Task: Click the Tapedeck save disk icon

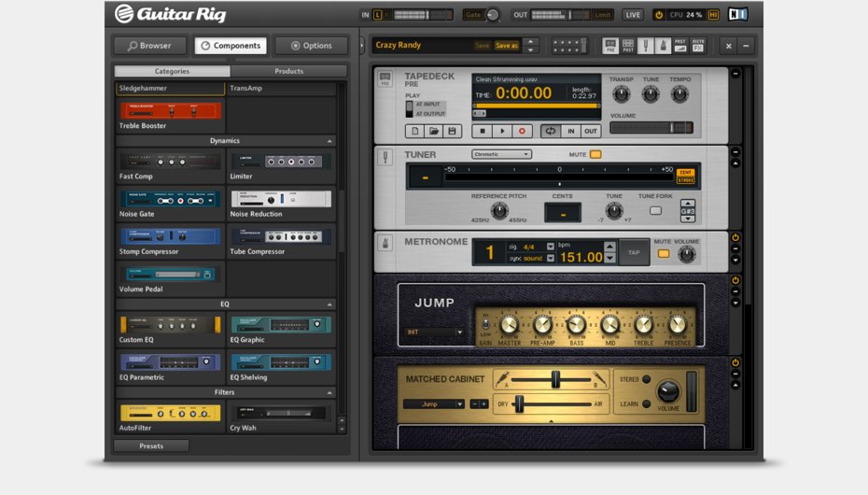Action: point(453,132)
